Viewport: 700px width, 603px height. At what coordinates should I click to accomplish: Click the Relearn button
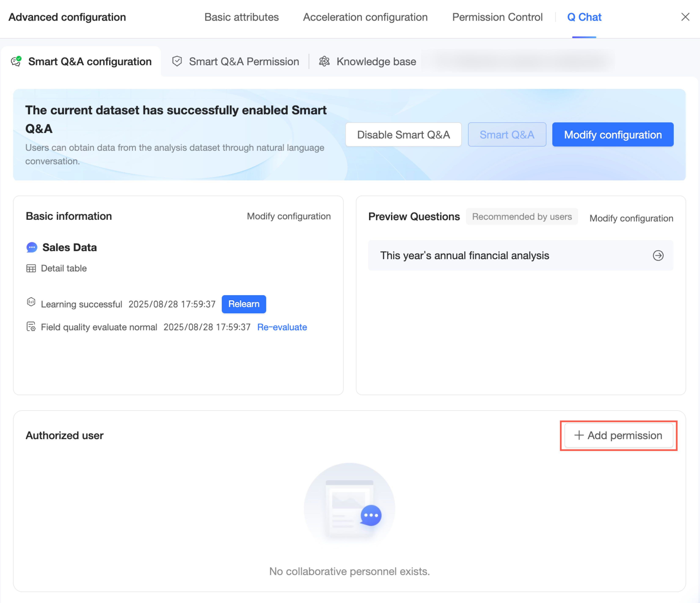click(x=244, y=304)
